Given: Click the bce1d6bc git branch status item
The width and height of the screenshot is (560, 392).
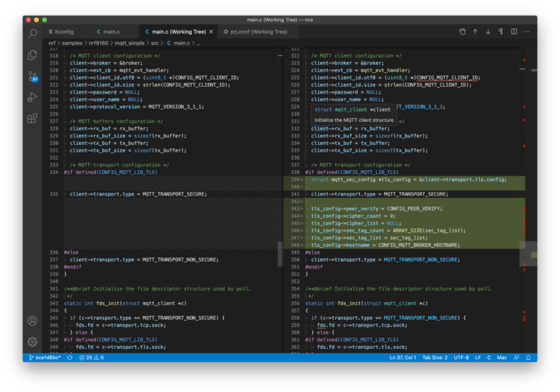Looking at the screenshot, I should (44, 357).
